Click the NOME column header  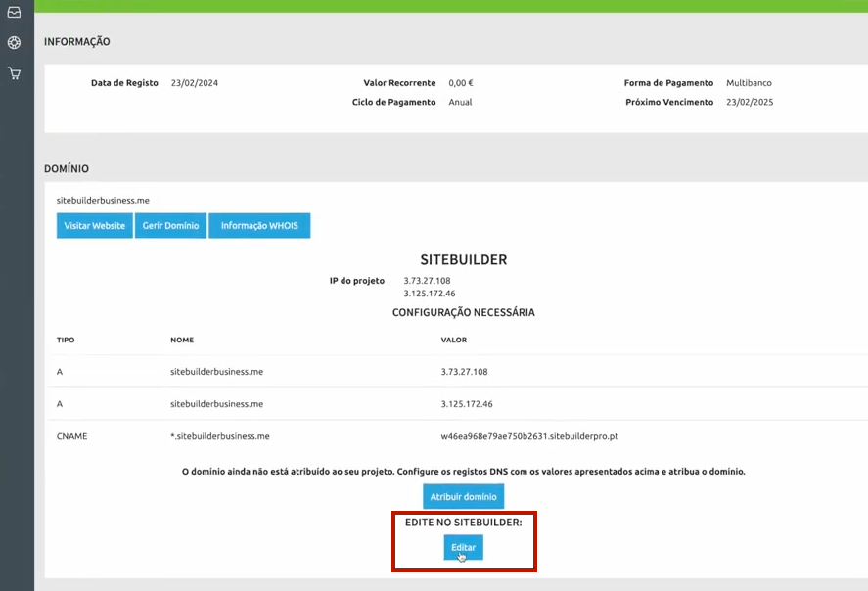tap(182, 341)
